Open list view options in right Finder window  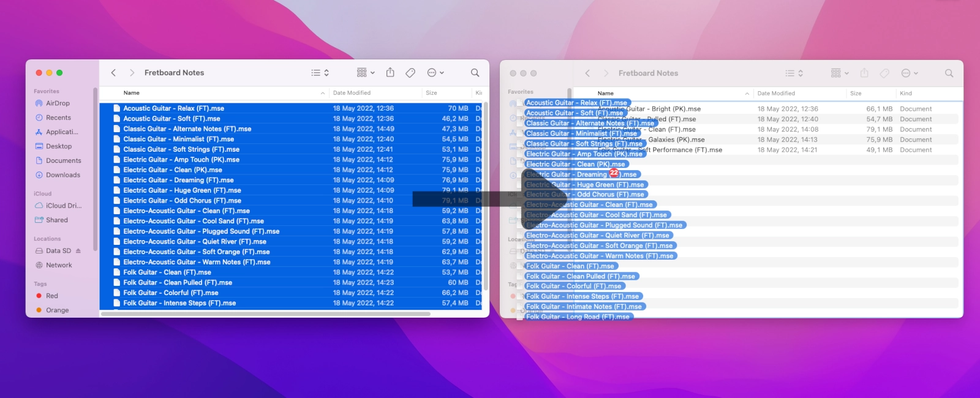click(794, 73)
